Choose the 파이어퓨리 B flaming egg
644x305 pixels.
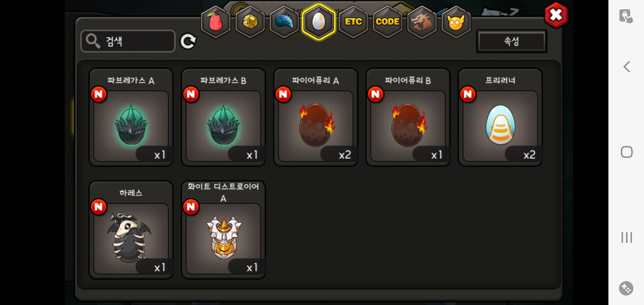pos(408,117)
